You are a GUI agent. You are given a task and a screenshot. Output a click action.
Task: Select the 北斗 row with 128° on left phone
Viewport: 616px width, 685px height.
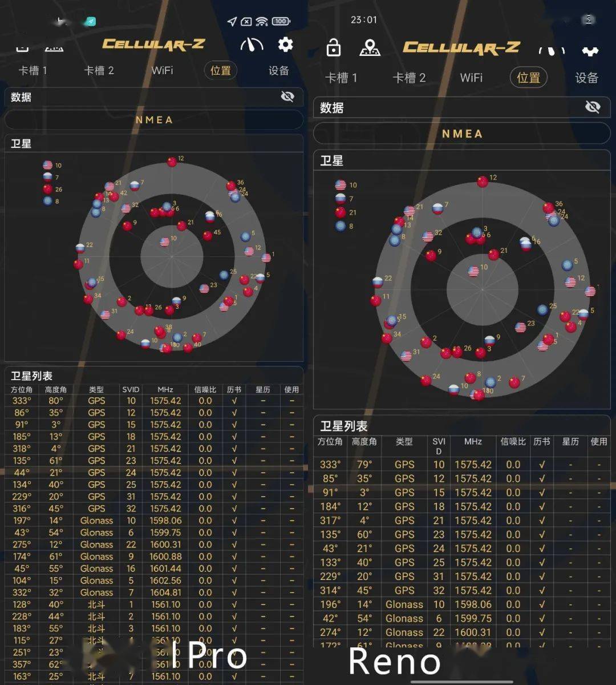(154, 605)
